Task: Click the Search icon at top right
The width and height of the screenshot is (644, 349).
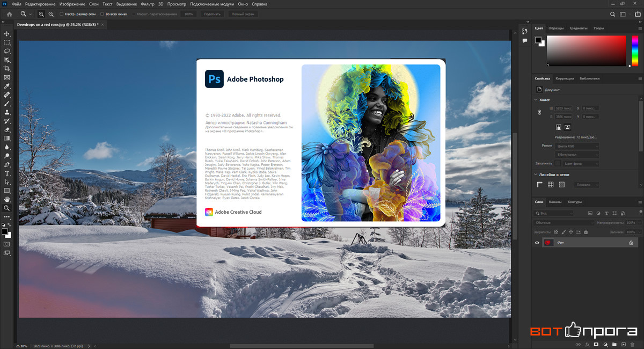Action: [613, 14]
